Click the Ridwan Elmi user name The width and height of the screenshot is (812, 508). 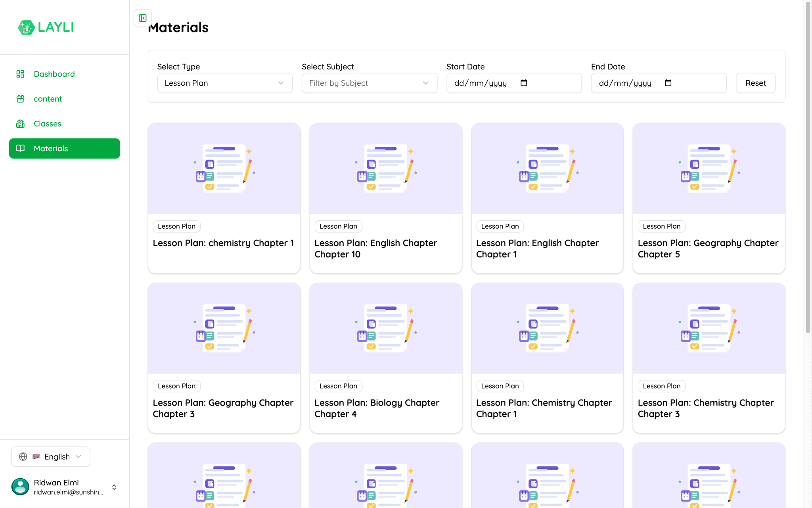56,483
